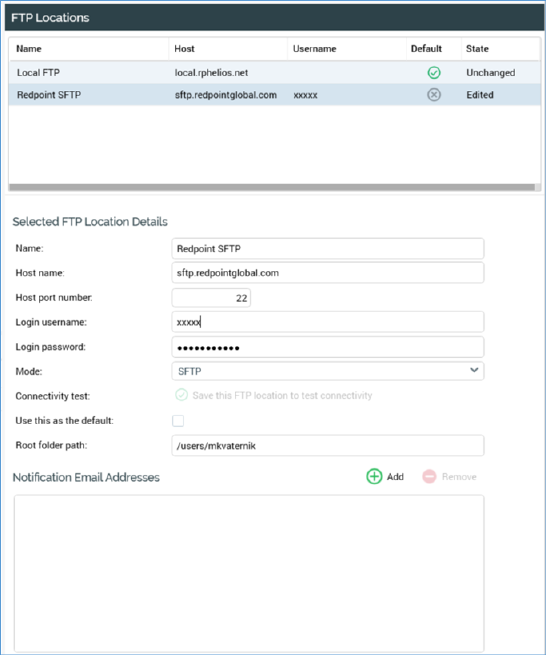
Task: Click the Username column header
Action: [x=315, y=49]
